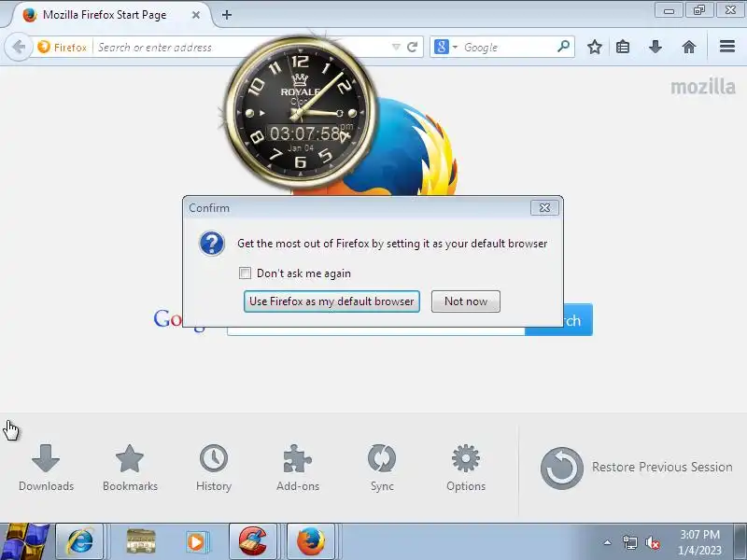Open History from the start page launcher

tap(214, 468)
